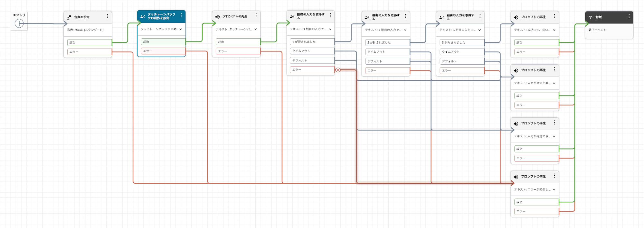
Task: Select エラー branch of タッチトーンバッファ block
Action: pos(163,51)
